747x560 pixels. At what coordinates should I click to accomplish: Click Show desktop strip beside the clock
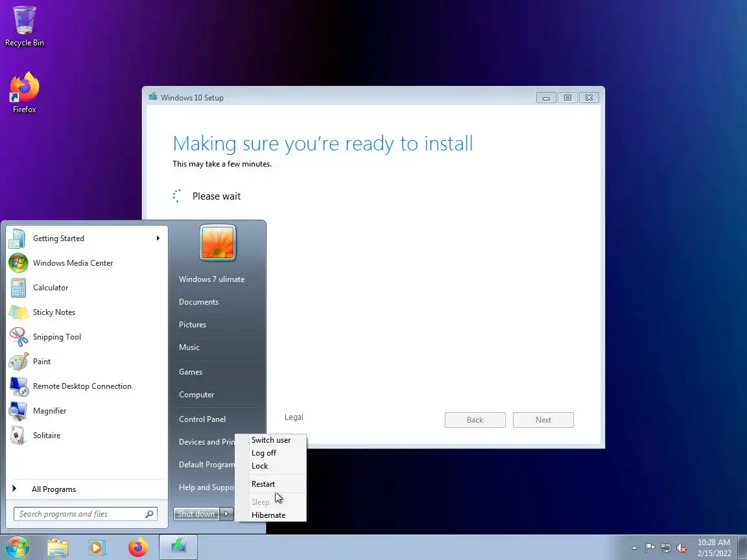pos(742,548)
